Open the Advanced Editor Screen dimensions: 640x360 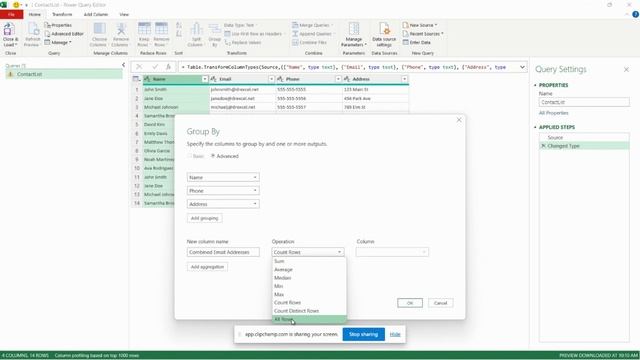click(64, 33)
